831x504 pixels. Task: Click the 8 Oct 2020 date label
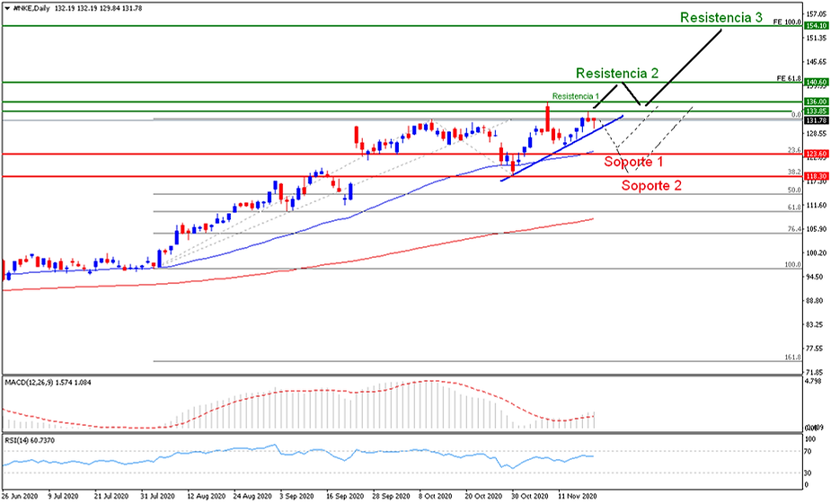click(x=437, y=497)
